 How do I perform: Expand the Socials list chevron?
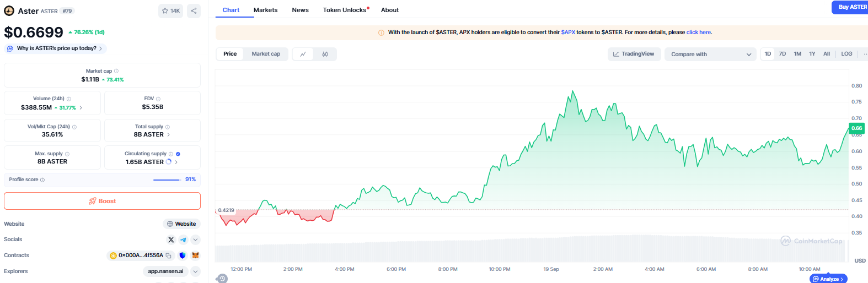coord(195,240)
